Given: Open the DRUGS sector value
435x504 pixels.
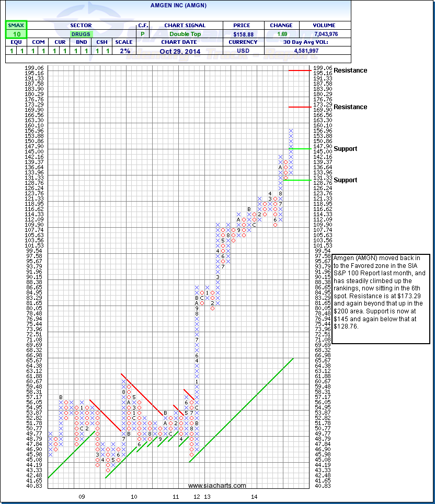Looking at the screenshot, I should 80,34.
